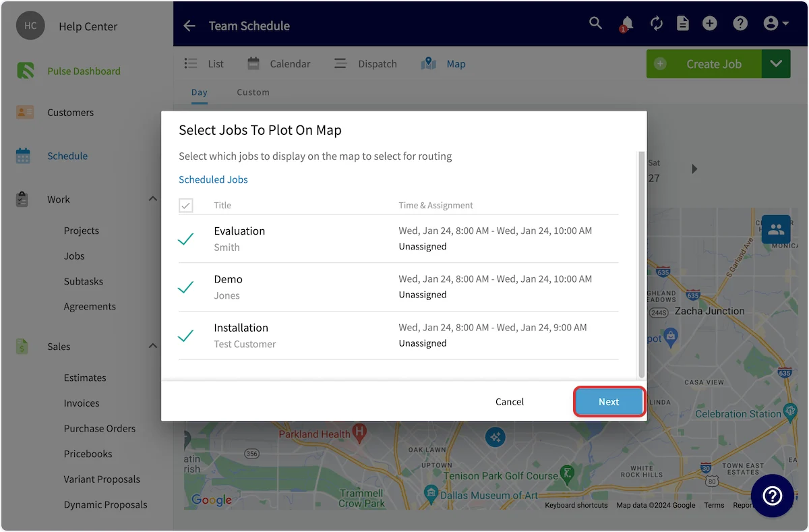
Task: Advance to next week arrow
Action: [694, 169]
